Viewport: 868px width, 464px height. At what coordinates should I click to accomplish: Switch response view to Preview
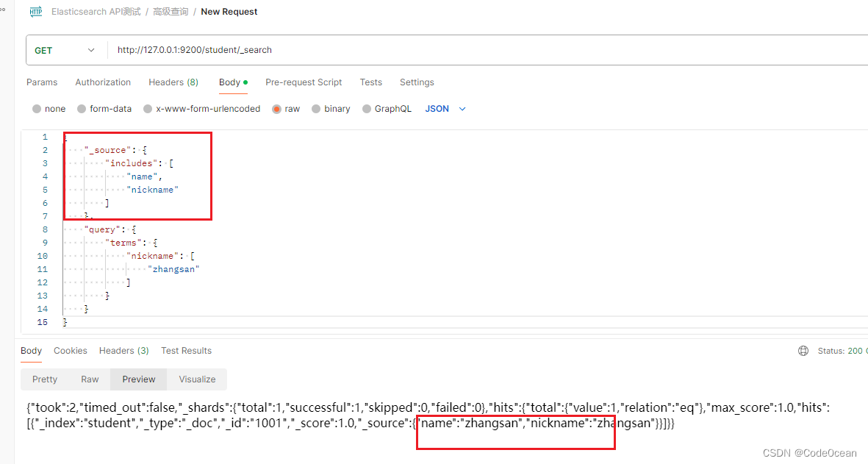(x=139, y=379)
